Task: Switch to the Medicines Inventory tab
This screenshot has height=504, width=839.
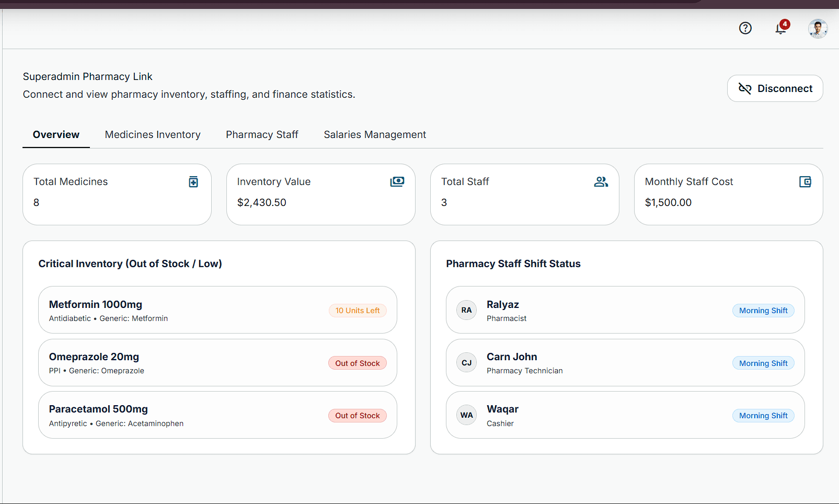Action: click(x=153, y=135)
